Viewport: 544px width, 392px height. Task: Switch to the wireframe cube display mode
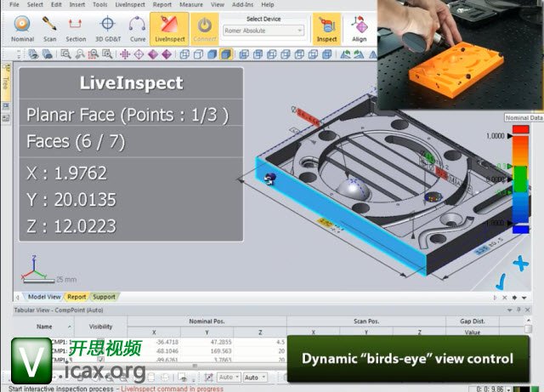coord(184,54)
